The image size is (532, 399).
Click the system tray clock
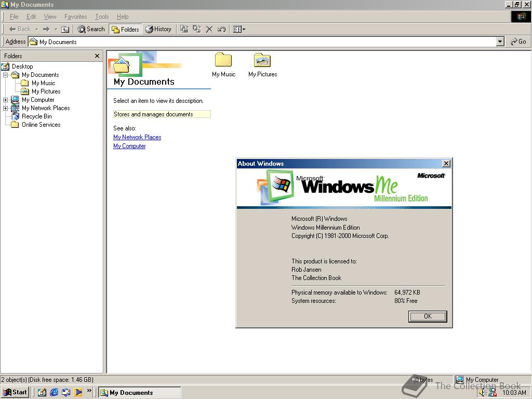pyautogui.click(x=514, y=393)
